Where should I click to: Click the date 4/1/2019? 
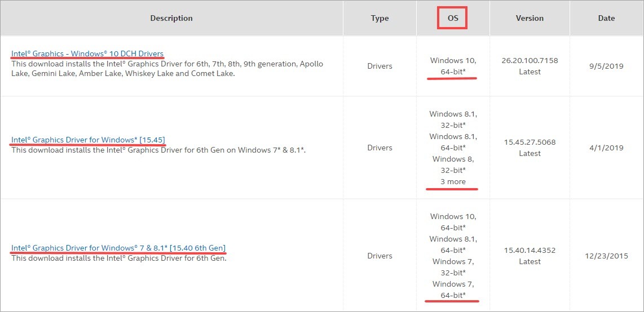coord(606,148)
